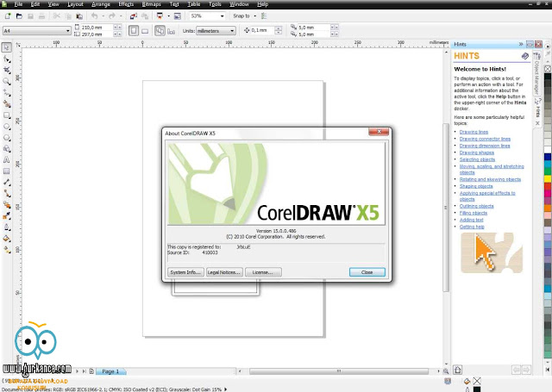Open the Bitmaps menu

pos(152,4)
